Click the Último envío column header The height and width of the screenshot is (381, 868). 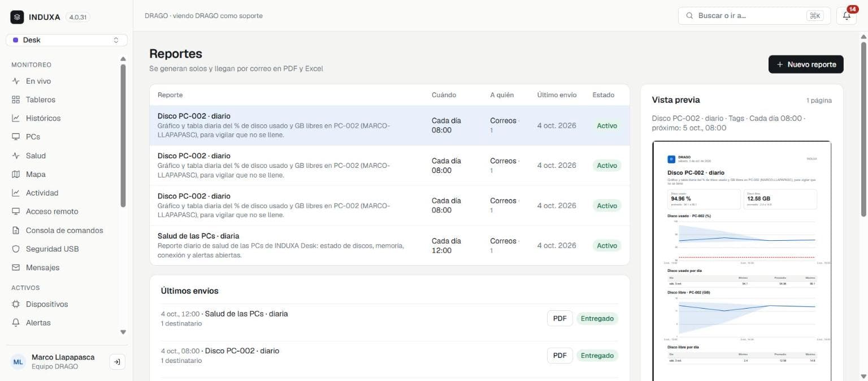pyautogui.click(x=557, y=95)
